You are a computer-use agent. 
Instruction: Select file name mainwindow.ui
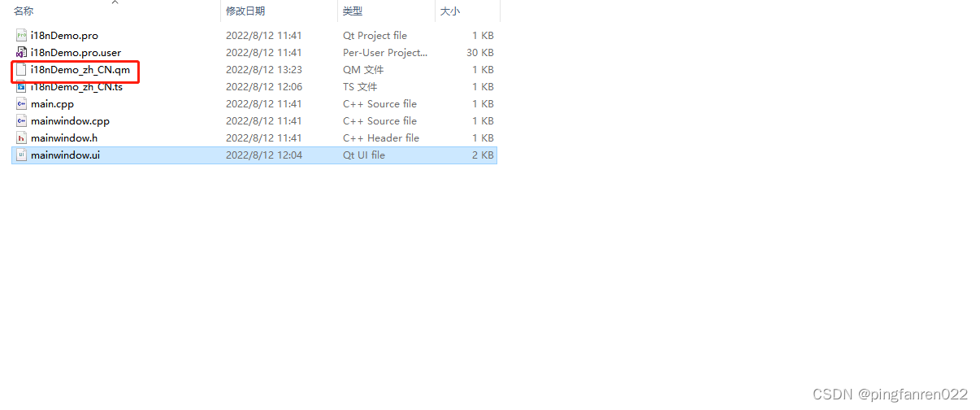[66, 155]
